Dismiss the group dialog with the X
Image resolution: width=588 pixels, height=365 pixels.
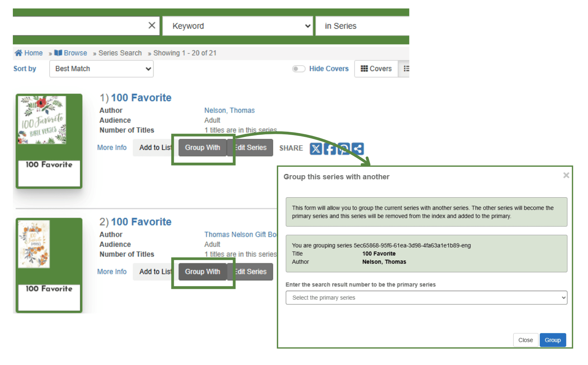566,176
